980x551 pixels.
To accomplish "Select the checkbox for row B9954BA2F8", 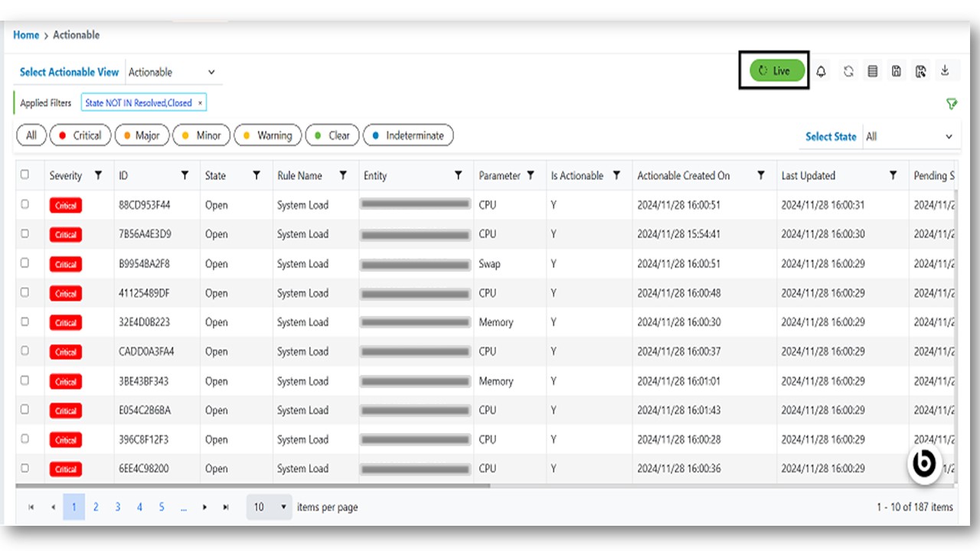I will [24, 262].
